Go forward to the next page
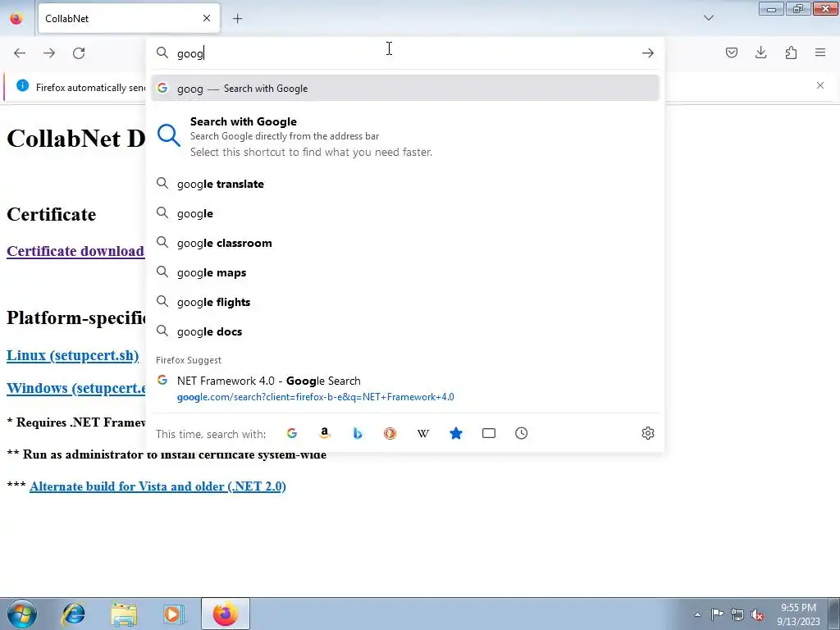This screenshot has height=630, width=840. 49,53
